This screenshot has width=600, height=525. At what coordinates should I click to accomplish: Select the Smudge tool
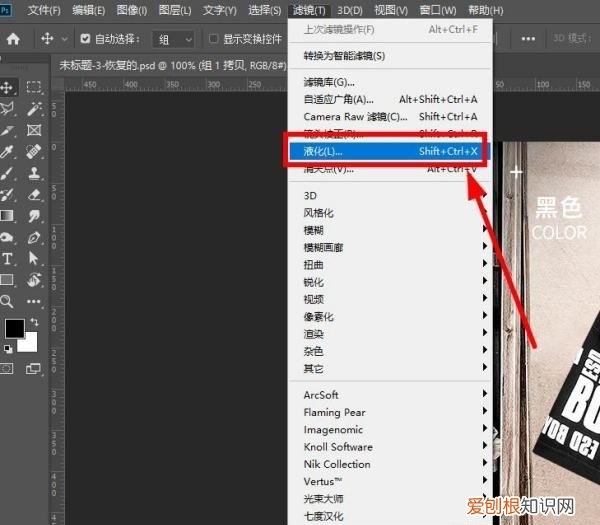(x=34, y=216)
